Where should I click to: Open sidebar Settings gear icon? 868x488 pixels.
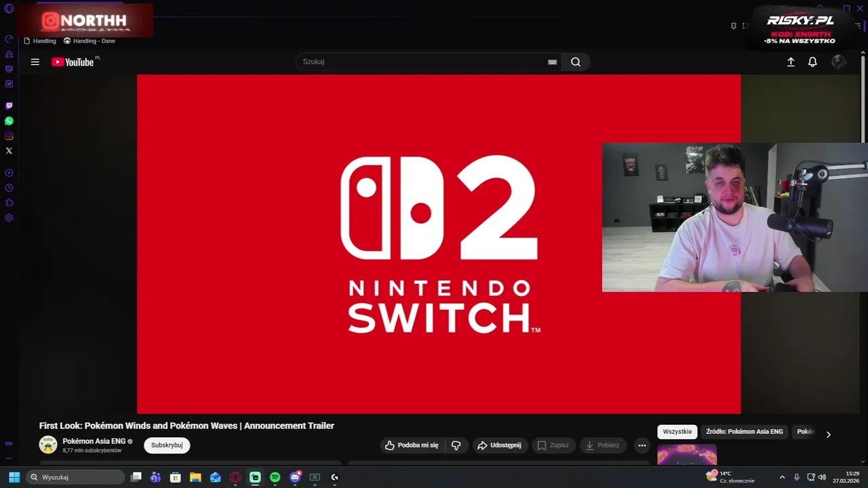9,218
